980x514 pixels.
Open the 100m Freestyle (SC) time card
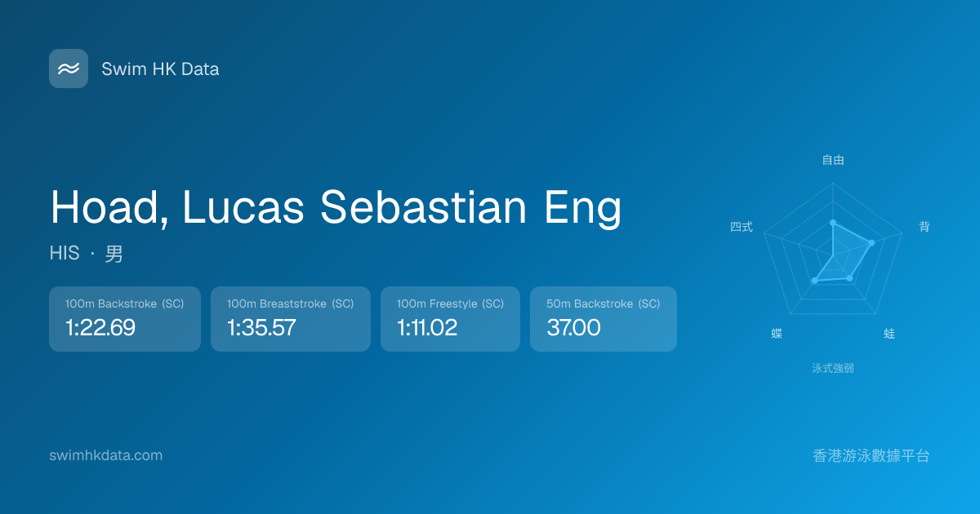[450, 319]
